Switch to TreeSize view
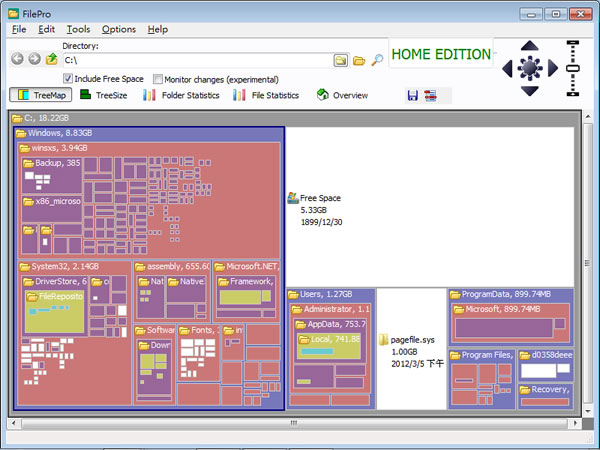Screen dimensions: 600x450 [104, 95]
